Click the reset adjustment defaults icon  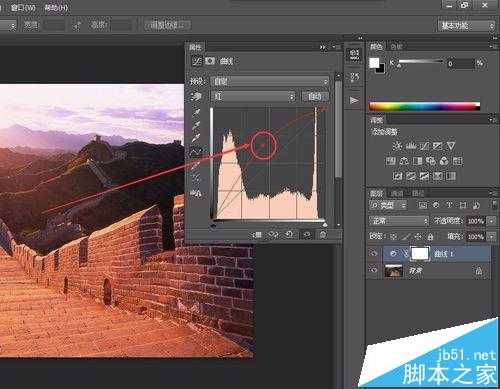coord(289,235)
